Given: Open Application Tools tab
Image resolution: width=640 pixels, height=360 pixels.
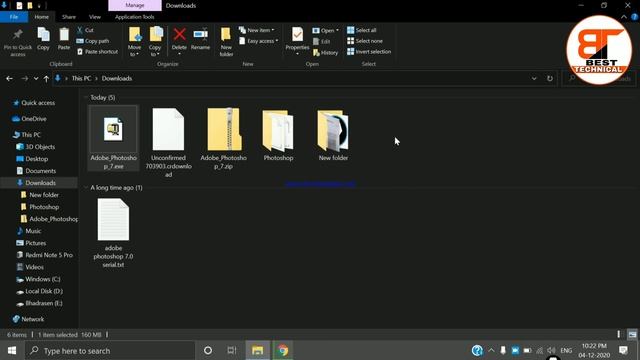Looking at the screenshot, I should [135, 17].
